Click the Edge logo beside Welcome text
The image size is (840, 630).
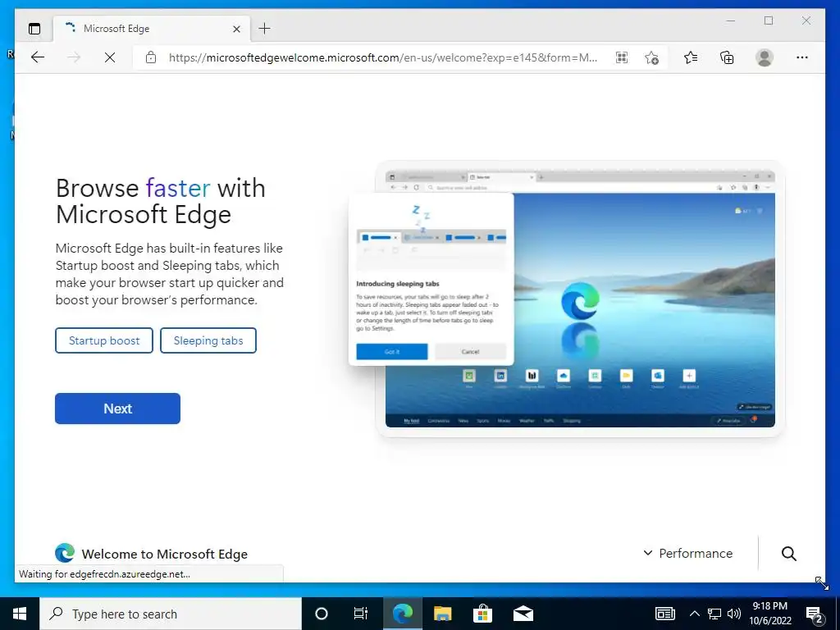pos(65,553)
